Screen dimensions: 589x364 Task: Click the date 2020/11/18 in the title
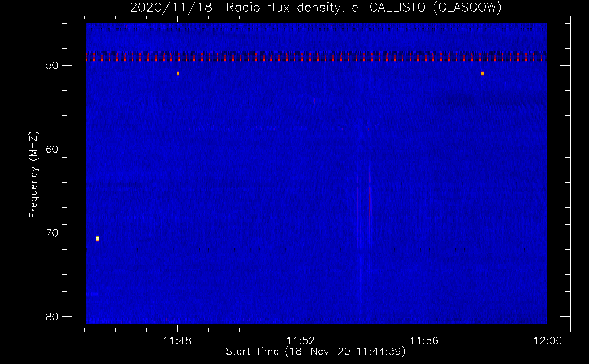[171, 7]
